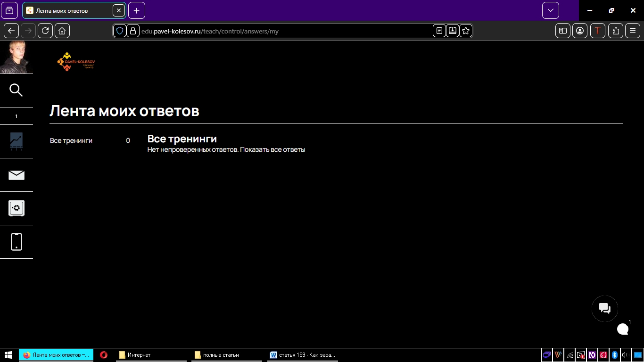This screenshot has height=362, width=644.
Task: Reload the page with the refresh button
Action: click(x=45, y=31)
